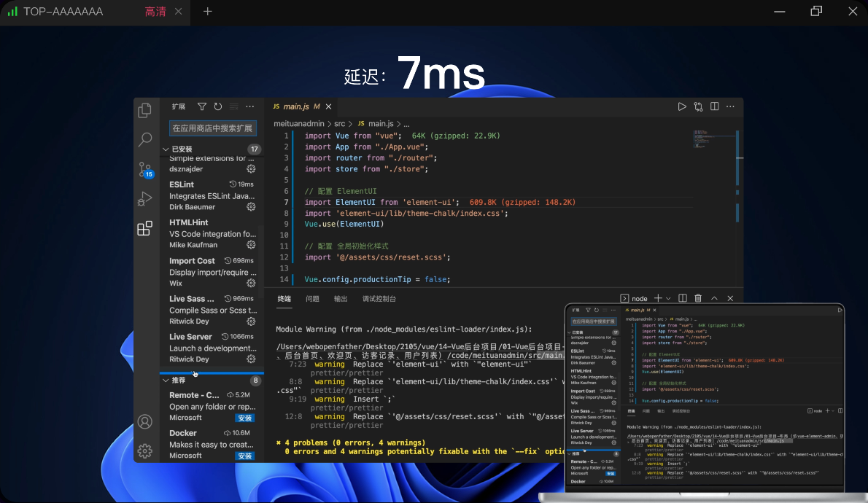The width and height of the screenshot is (868, 503).
Task: Open the Explorer view in activity bar
Action: tap(145, 111)
